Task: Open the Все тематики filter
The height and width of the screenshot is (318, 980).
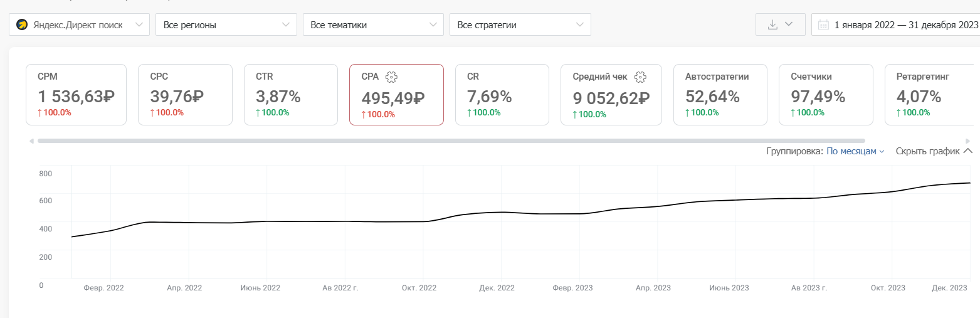Action: [x=373, y=25]
